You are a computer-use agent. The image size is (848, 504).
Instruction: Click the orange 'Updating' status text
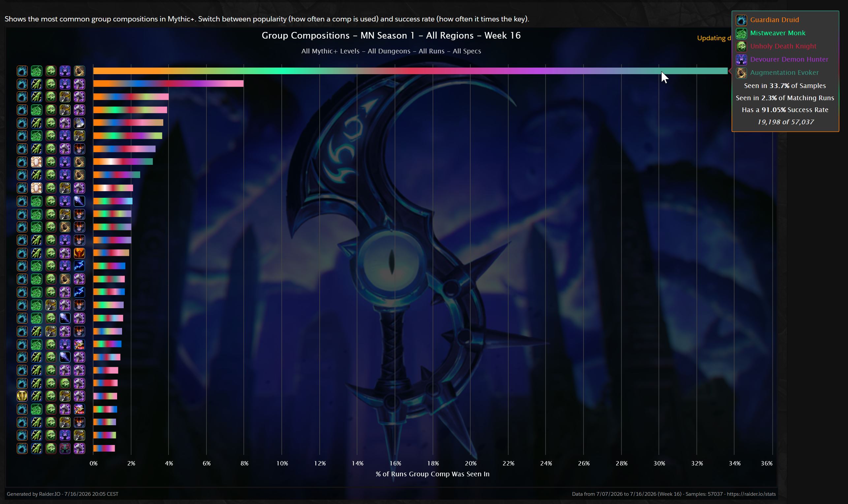pos(714,38)
